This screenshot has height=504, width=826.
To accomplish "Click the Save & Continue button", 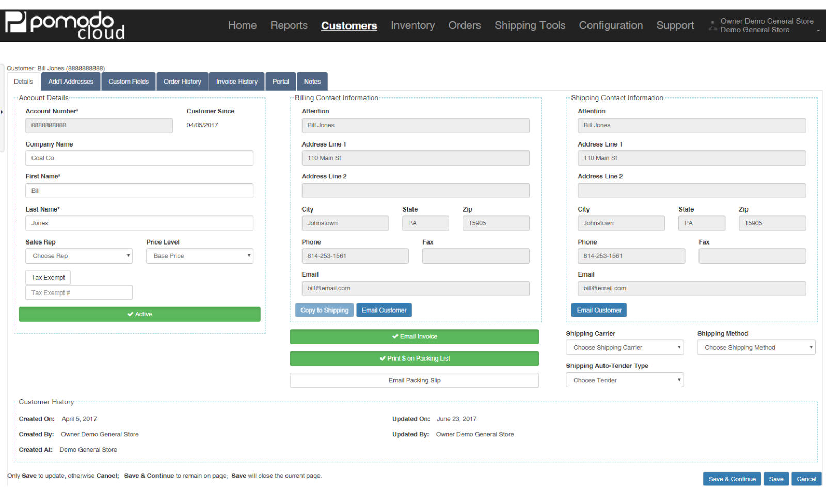I will 732,479.
